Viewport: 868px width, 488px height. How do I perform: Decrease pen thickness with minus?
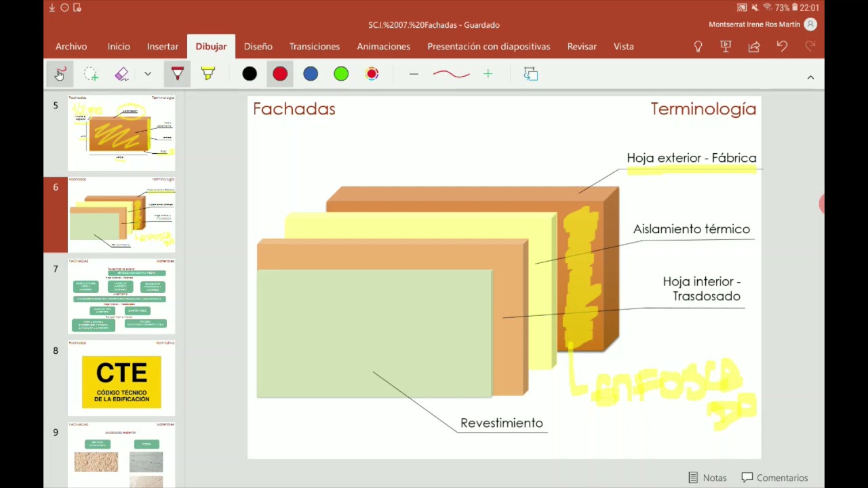tap(414, 74)
